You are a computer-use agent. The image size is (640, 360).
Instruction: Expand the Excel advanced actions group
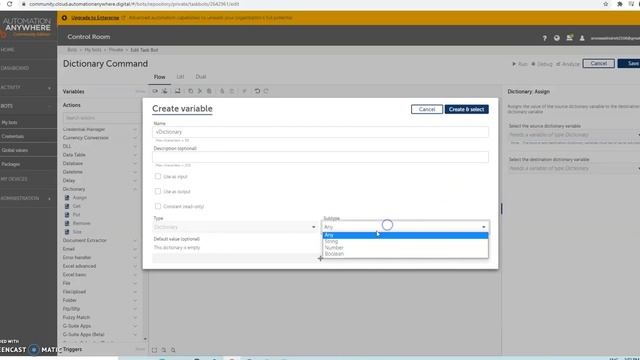[x=135, y=266]
